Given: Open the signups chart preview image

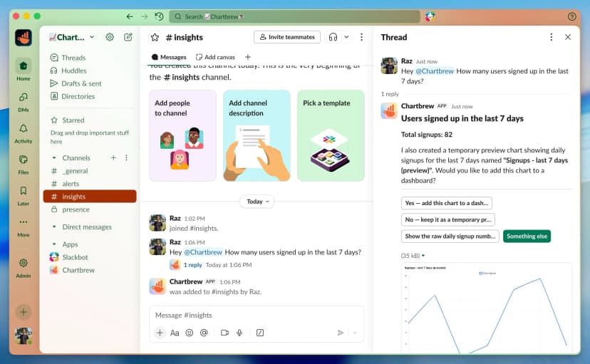Looking at the screenshot, I should tap(486, 308).
